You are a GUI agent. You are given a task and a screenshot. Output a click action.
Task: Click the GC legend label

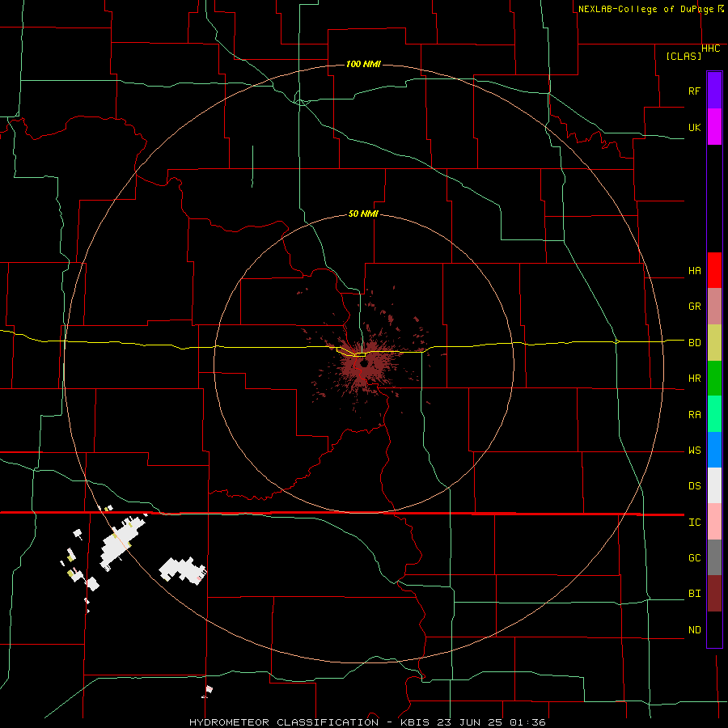(694, 558)
